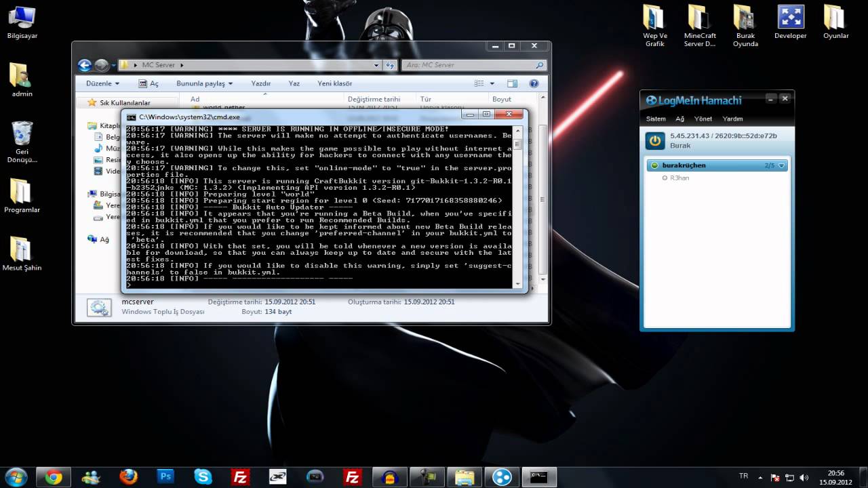Open Google Chrome from the taskbar
Viewport: 868px width, 488px height.
[x=53, y=477]
